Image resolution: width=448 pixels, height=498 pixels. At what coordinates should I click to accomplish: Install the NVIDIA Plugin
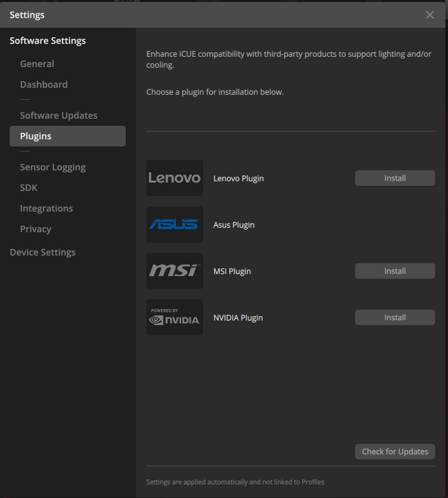394,317
